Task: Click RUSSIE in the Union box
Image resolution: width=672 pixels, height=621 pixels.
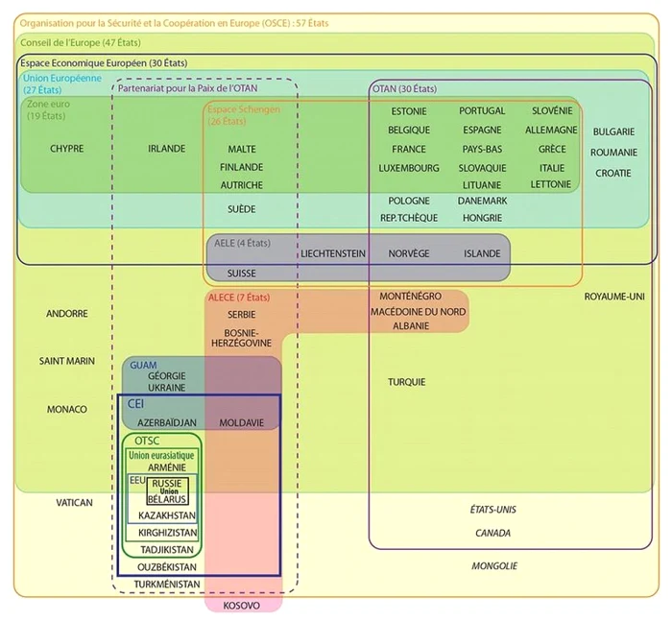Action: tap(167, 484)
